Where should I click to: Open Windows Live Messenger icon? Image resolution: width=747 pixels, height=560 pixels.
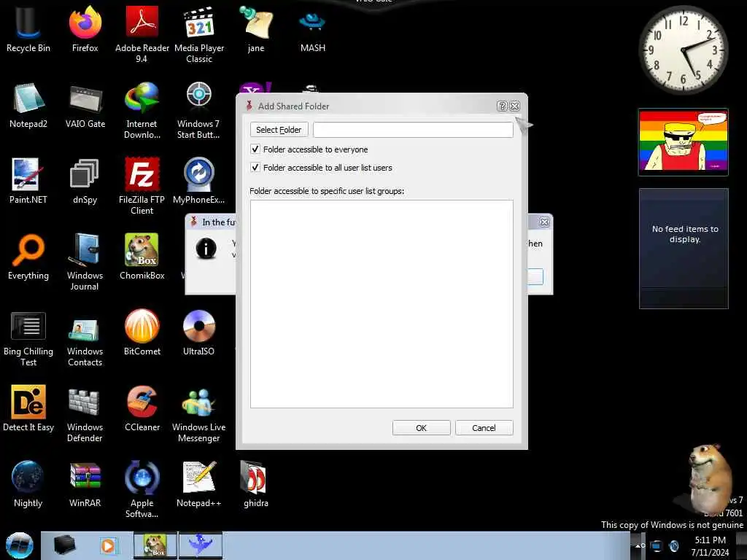[x=199, y=413]
